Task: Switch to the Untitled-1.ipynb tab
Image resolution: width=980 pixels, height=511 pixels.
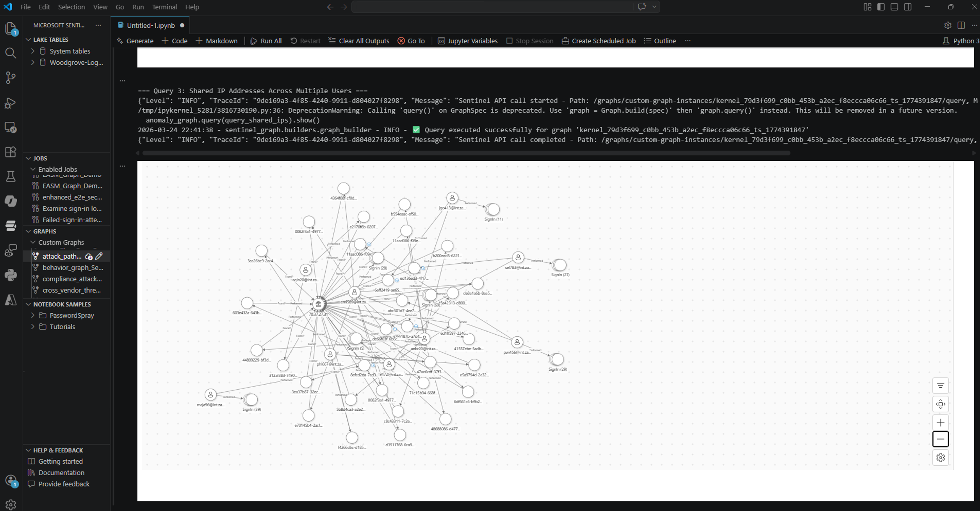Action: click(151, 25)
